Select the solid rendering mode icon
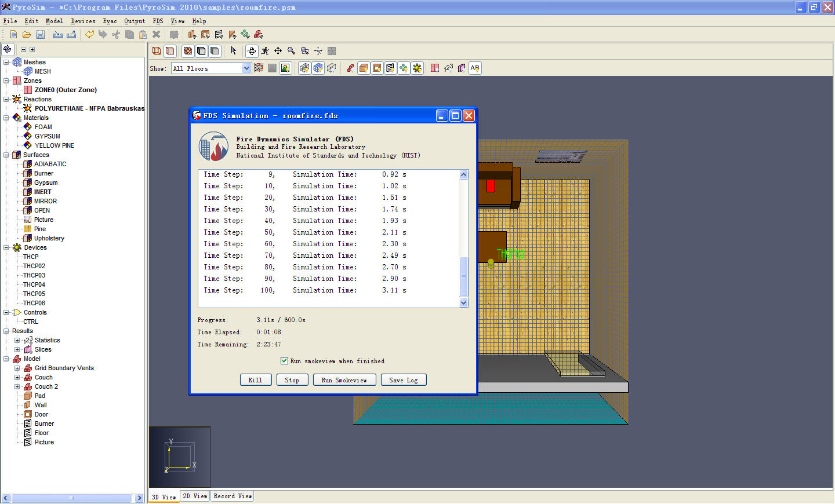 click(170, 51)
